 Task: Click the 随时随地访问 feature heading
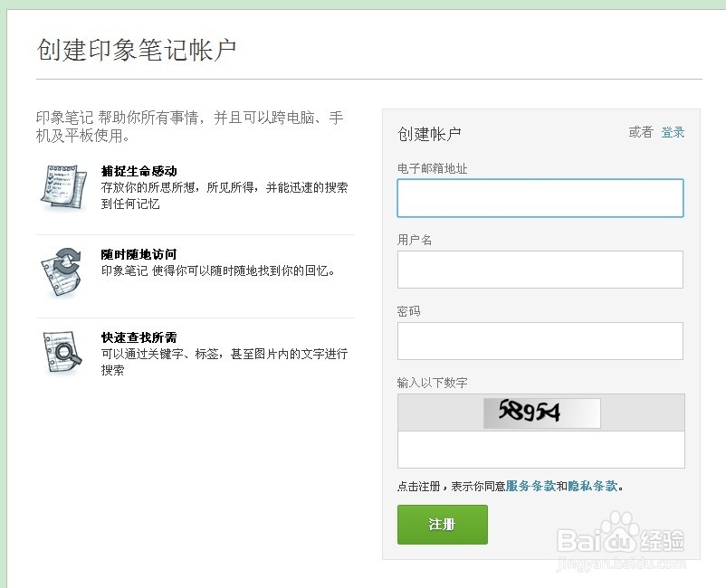[x=139, y=254]
